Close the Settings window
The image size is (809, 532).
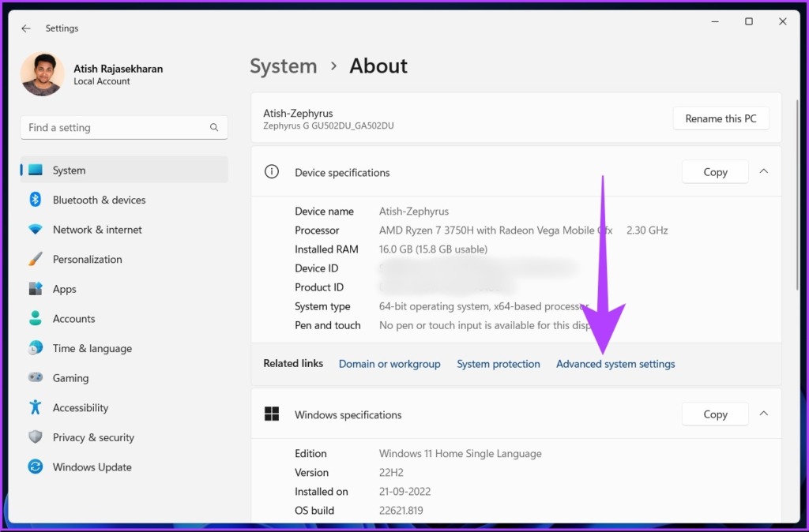pos(783,21)
